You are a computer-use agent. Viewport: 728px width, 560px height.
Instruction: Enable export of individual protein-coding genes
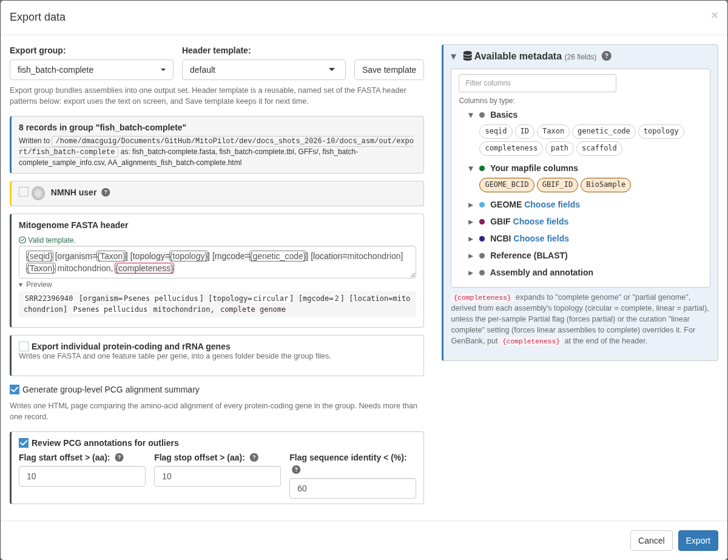tap(24, 346)
